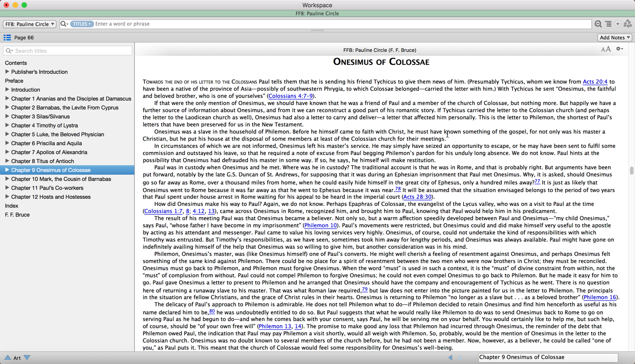Expand the Introduction entry

[x=7, y=89]
